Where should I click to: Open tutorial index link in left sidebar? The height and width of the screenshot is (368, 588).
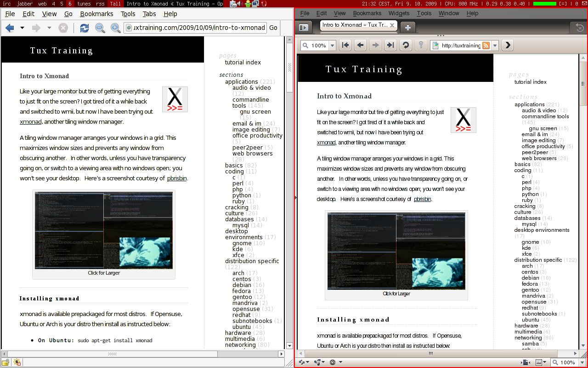tap(243, 63)
